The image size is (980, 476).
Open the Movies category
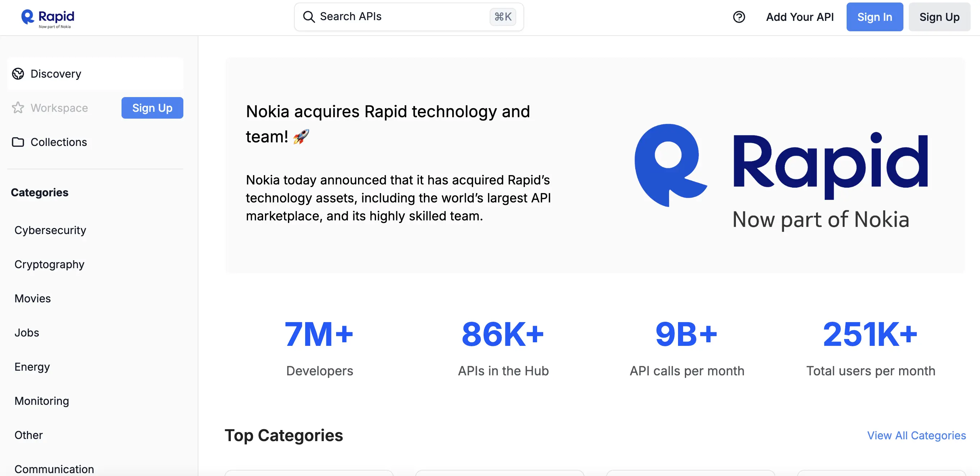point(33,299)
